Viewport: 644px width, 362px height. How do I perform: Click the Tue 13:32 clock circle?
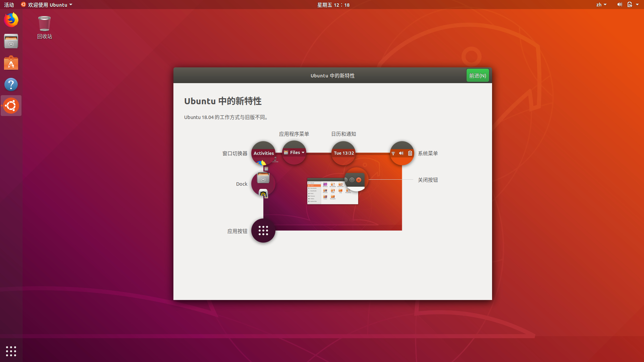click(343, 153)
